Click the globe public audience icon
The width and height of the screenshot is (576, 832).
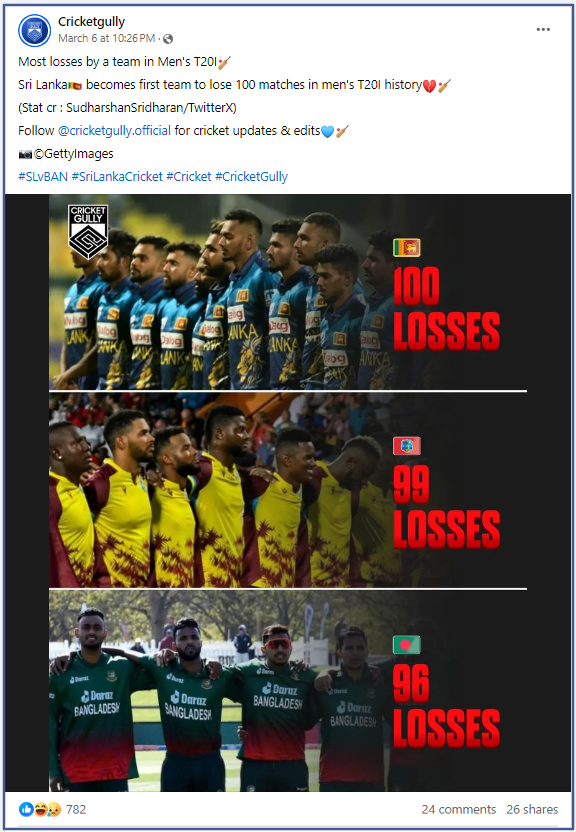pyautogui.click(x=168, y=39)
